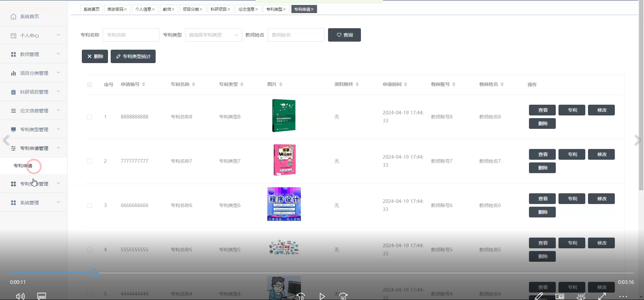Close the 项目分类 tab with its X
The height and width of the screenshot is (300, 644).
pos(201,9)
